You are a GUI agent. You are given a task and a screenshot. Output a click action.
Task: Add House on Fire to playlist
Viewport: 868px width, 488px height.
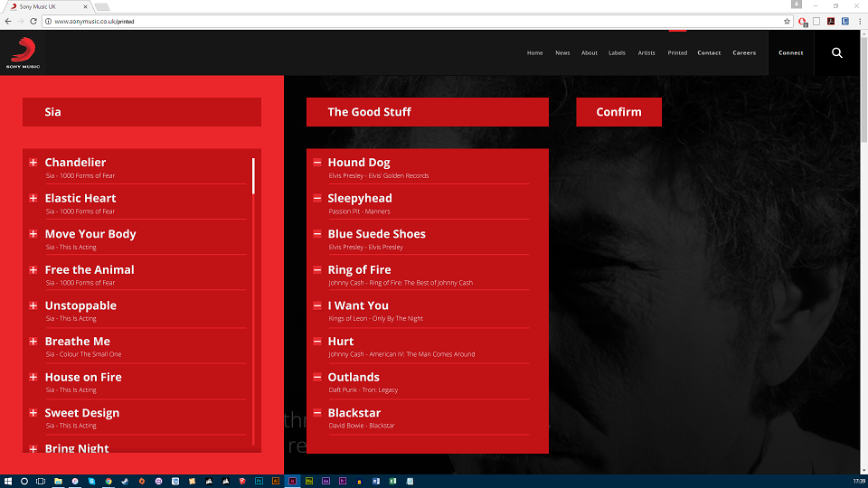tap(33, 377)
